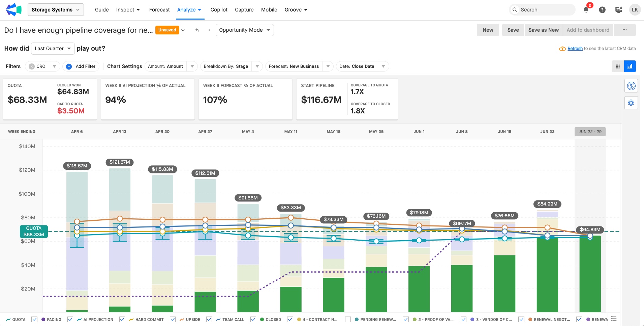This screenshot has height=326, width=644.
Task: Toggle checkbox between QUOTA and PACING legend items
Action: click(34, 319)
